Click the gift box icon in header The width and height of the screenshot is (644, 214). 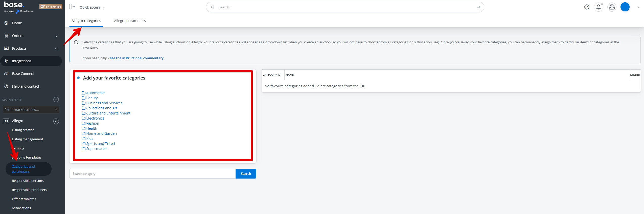612,7
